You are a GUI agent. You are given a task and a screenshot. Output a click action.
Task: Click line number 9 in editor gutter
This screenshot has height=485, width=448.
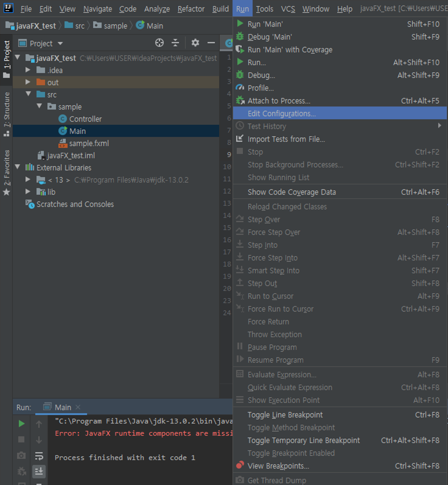tap(229, 155)
